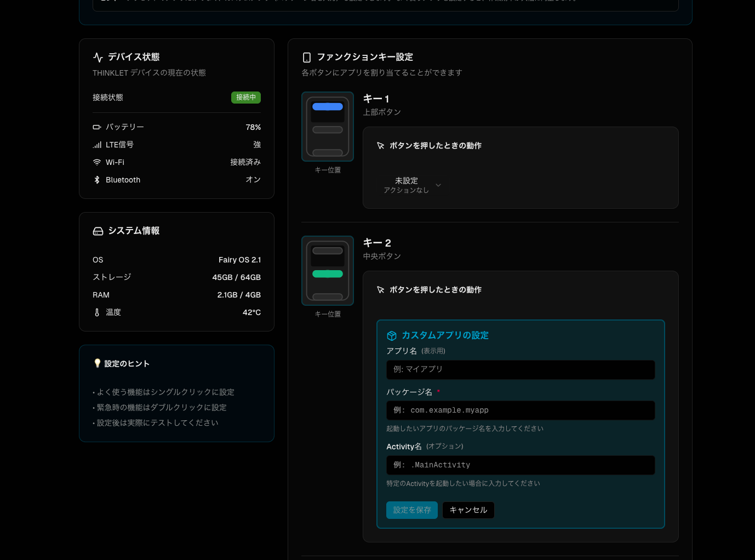755x560 pixels.
Task: Click the アプリ名 input field
Action: 521,370
